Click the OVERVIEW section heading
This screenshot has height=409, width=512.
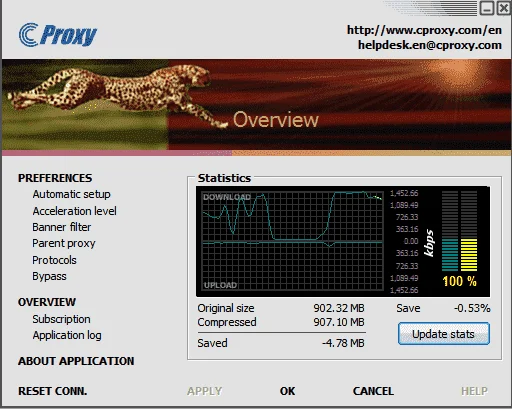click(47, 302)
